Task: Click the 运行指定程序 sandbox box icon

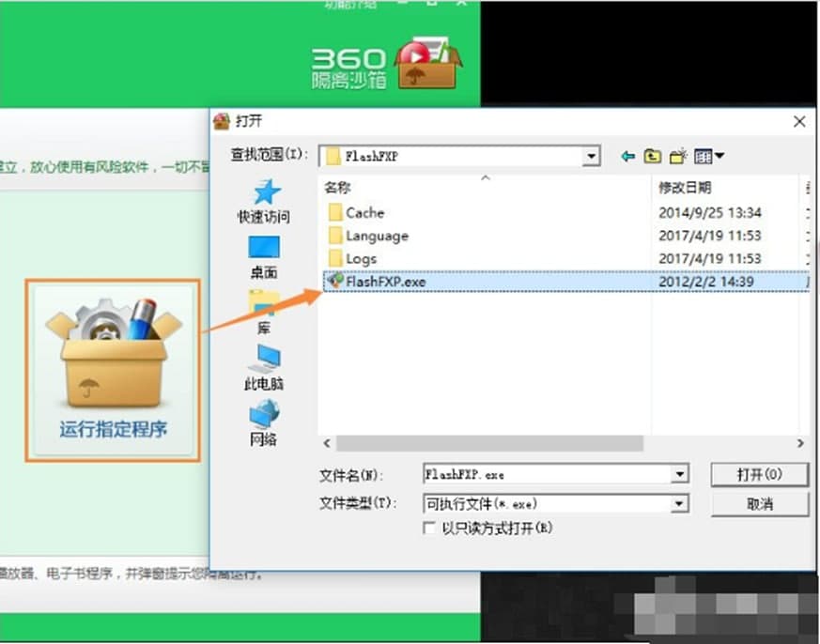Action: (113, 371)
